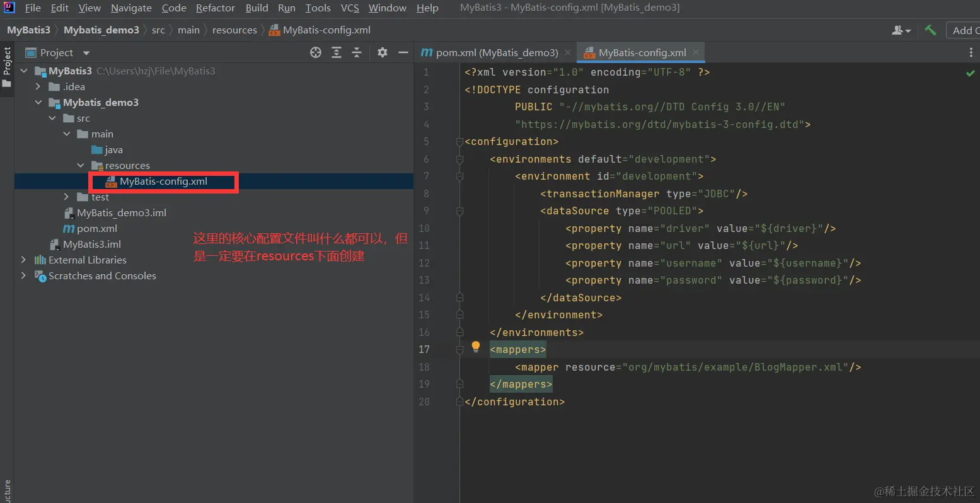Click the fold marker at dataSource line 9
The image size is (980, 503).
click(x=459, y=211)
